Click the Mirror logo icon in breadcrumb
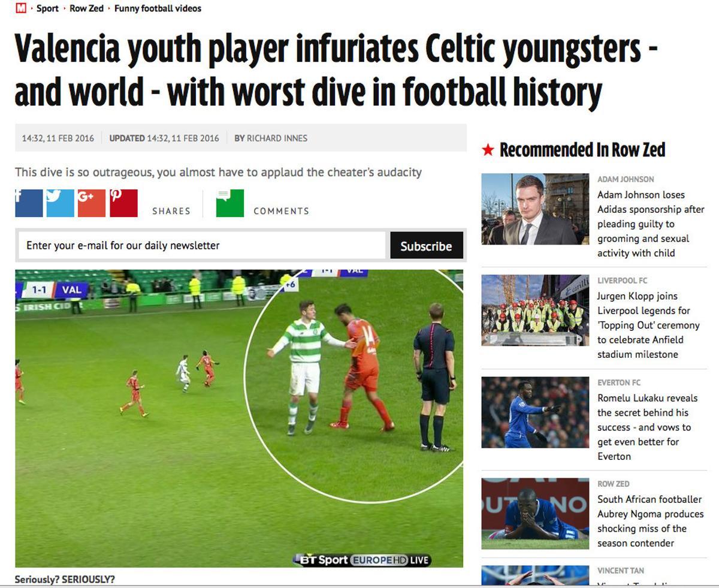Screen dimensions: 719x588 point(21,8)
